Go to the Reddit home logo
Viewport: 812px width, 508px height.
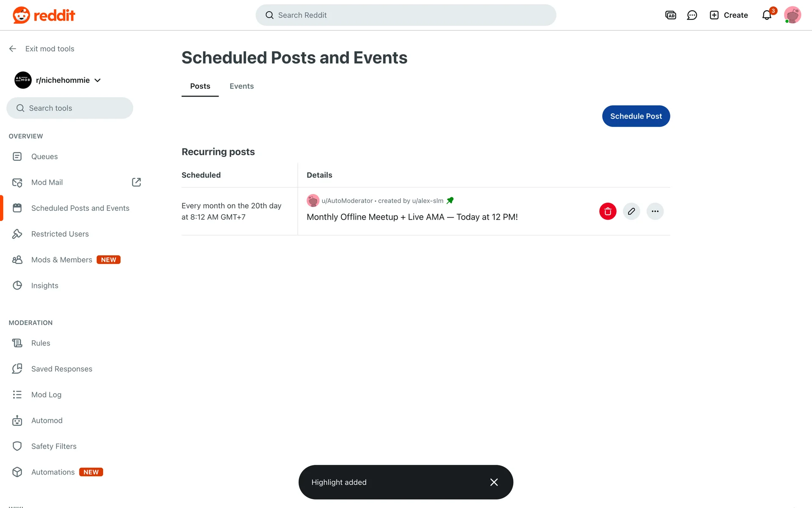click(44, 15)
